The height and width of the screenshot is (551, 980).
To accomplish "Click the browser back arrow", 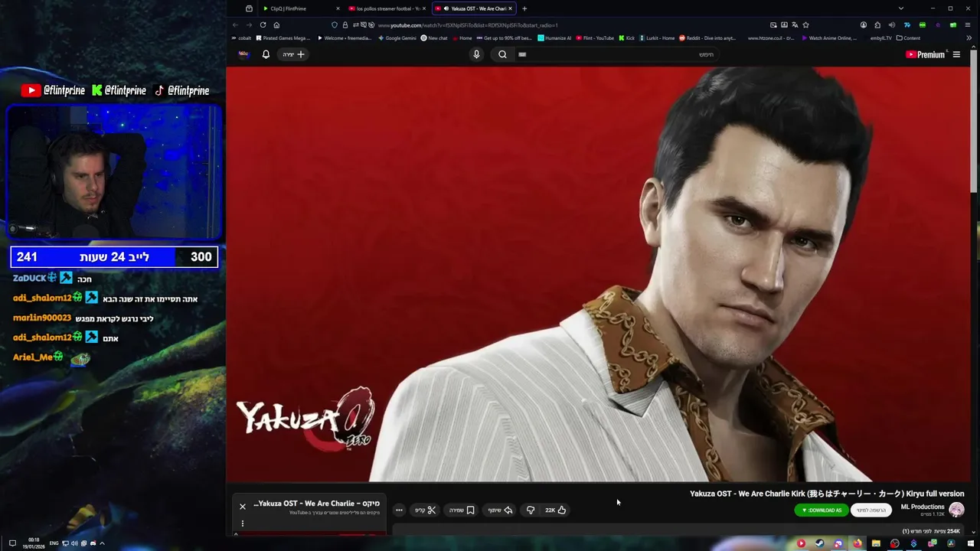I will (x=235, y=24).
